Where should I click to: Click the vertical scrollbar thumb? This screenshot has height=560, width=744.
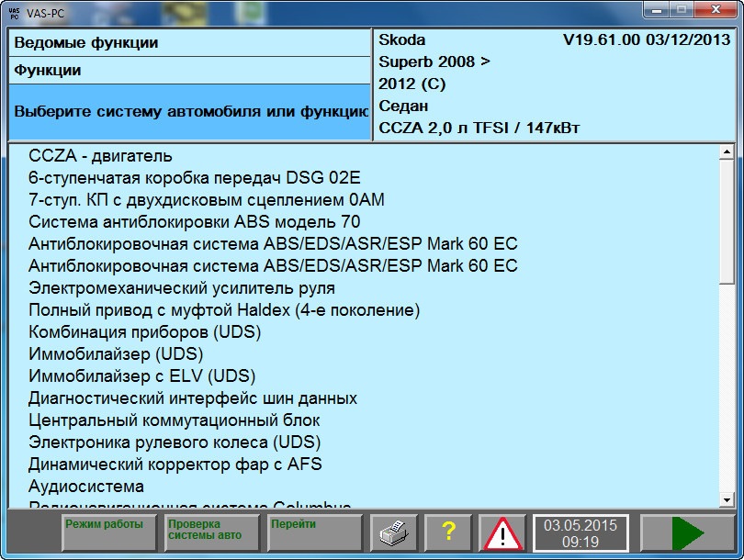(x=727, y=222)
